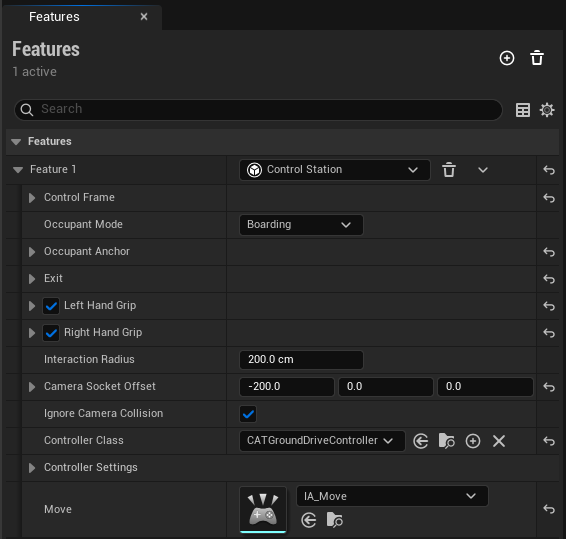Reset the Move input action to default
The width and height of the screenshot is (566, 539).
point(549,509)
